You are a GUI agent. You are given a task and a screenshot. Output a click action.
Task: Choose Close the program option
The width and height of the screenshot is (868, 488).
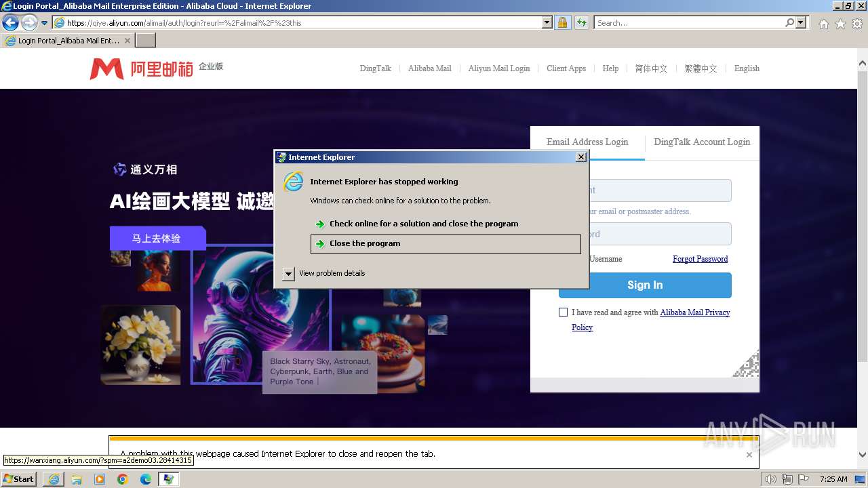(x=446, y=244)
